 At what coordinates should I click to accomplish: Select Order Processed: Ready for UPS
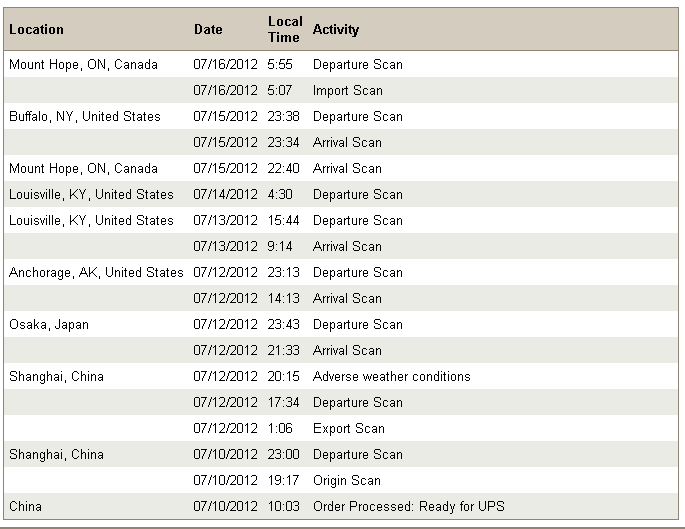click(x=408, y=507)
